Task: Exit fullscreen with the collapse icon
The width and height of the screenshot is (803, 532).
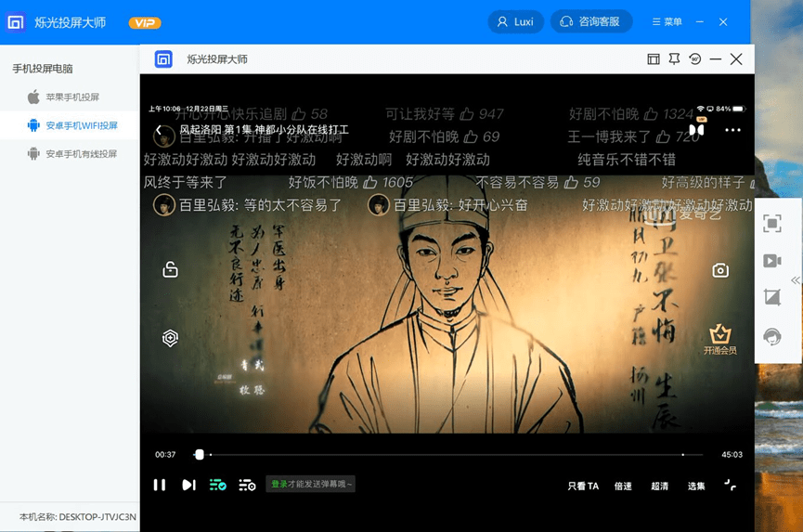Action: pyautogui.click(x=730, y=485)
